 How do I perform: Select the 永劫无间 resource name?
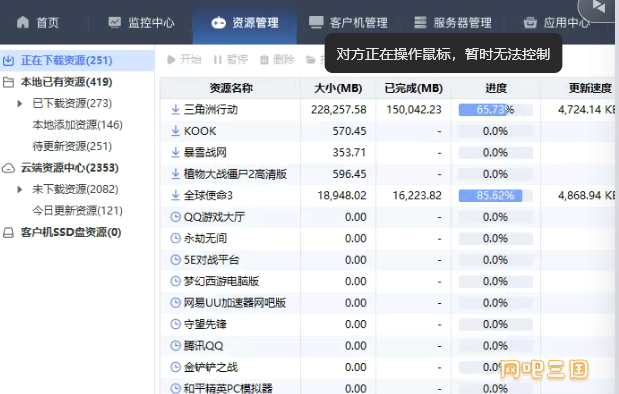205,238
